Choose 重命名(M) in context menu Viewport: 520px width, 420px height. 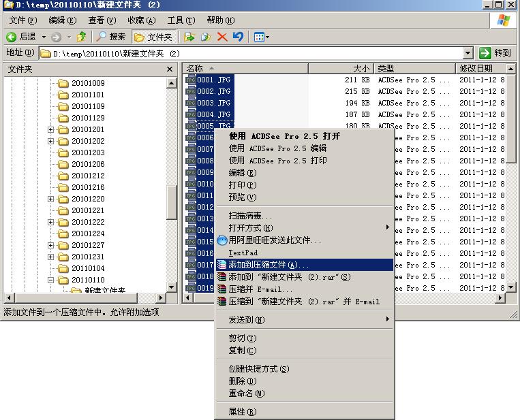click(304, 393)
